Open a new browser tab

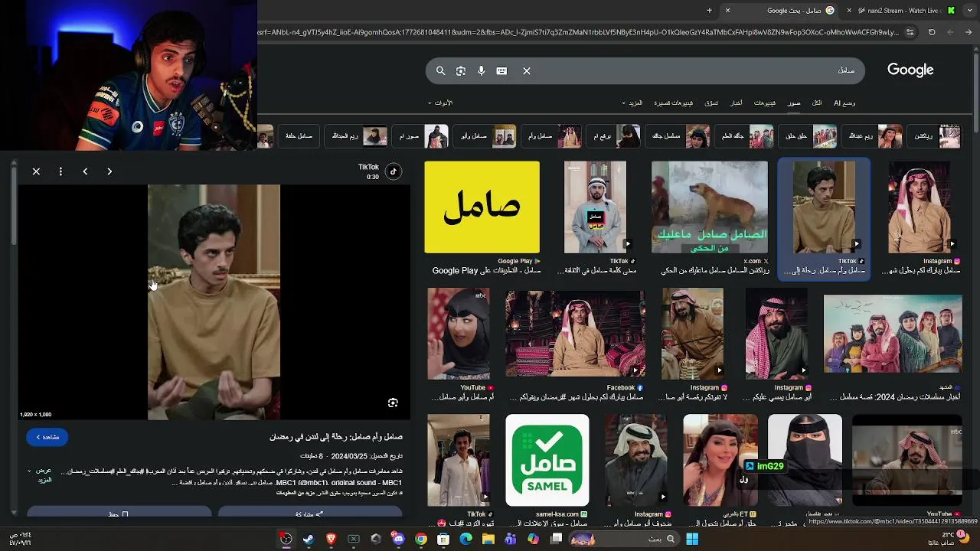[x=709, y=10]
